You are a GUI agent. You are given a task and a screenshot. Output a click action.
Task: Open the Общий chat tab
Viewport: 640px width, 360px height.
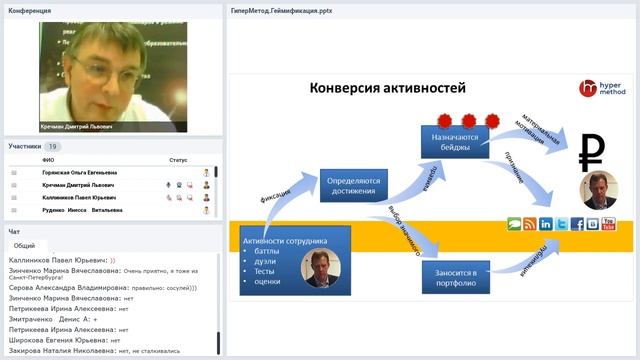click(24, 246)
